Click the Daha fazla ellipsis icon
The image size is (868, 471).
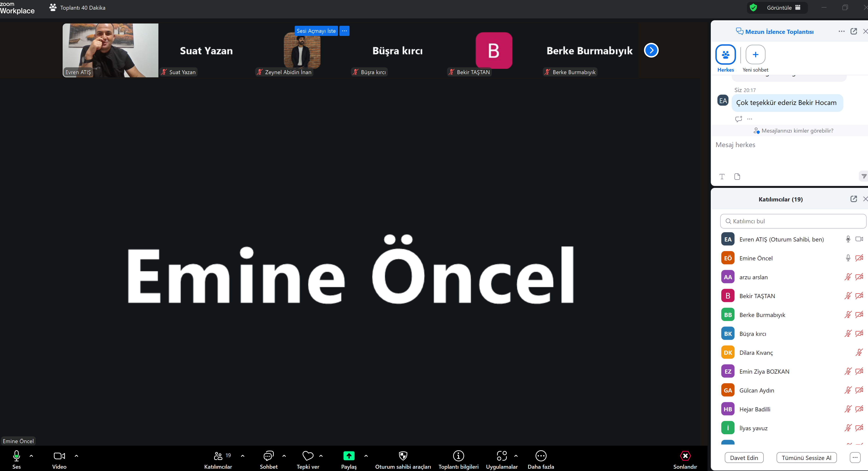[541, 456]
